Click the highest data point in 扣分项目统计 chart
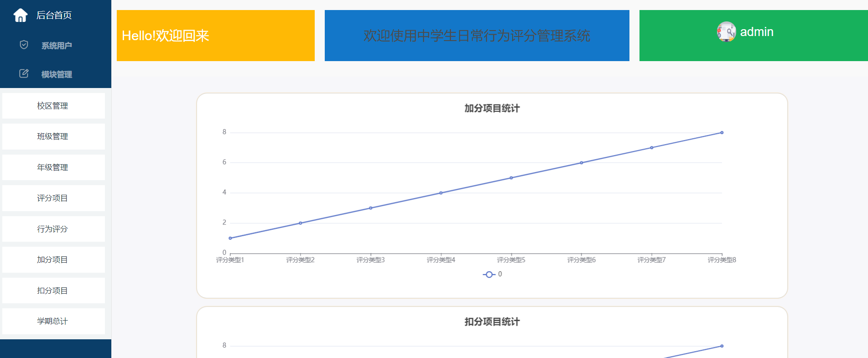Screen dimensions: 868x358 tap(722, 346)
